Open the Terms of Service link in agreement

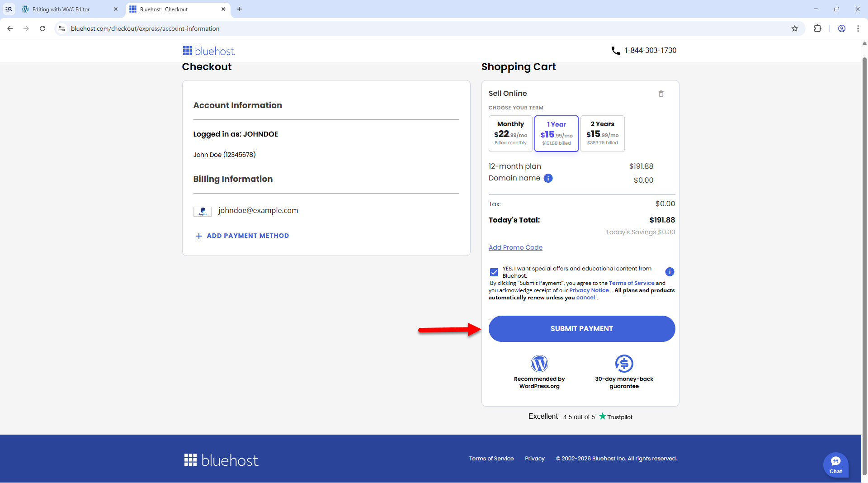tap(632, 283)
